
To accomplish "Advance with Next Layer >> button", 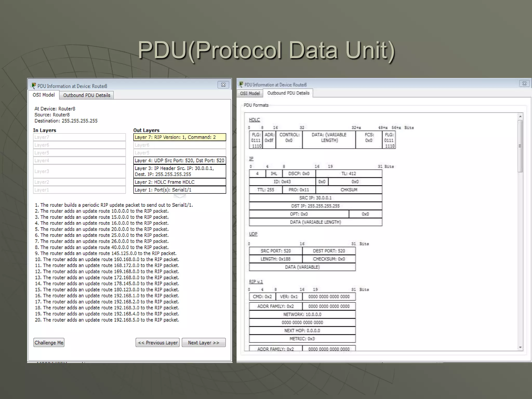I will 204,343.
